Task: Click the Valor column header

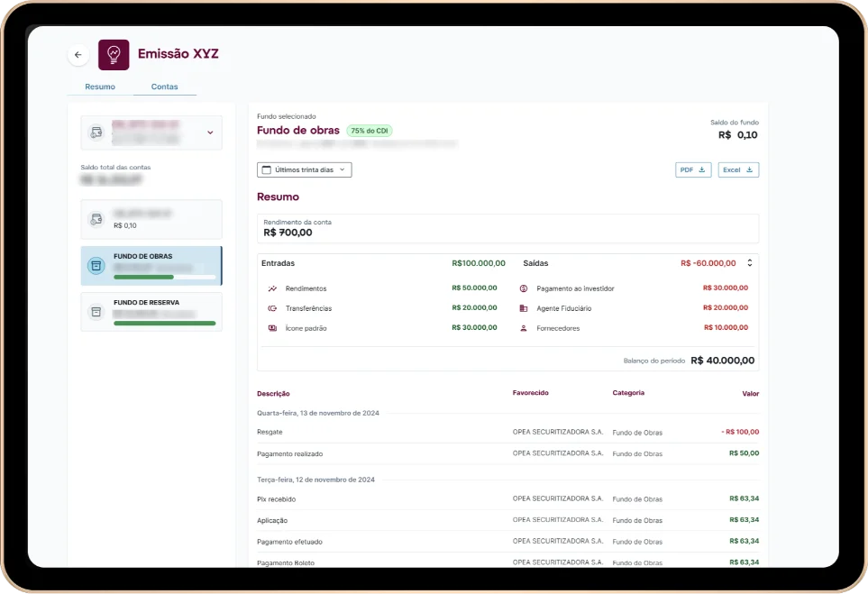Action: [751, 394]
